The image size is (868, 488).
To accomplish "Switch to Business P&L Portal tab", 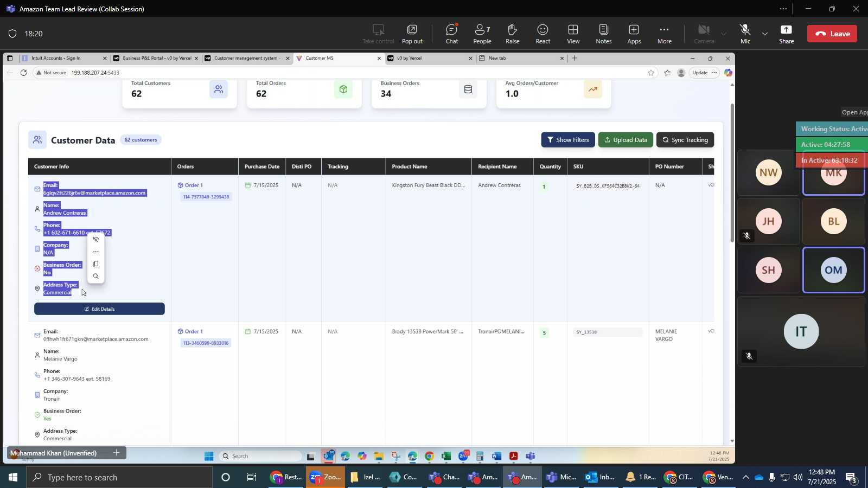I will point(156,58).
